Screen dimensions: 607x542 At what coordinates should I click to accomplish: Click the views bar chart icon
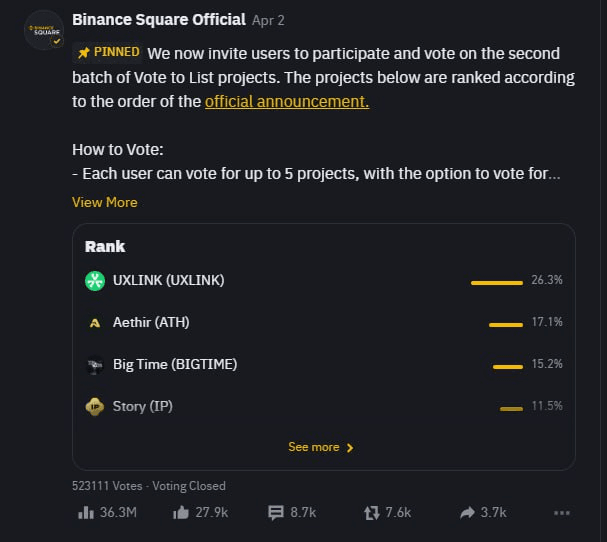click(x=86, y=513)
